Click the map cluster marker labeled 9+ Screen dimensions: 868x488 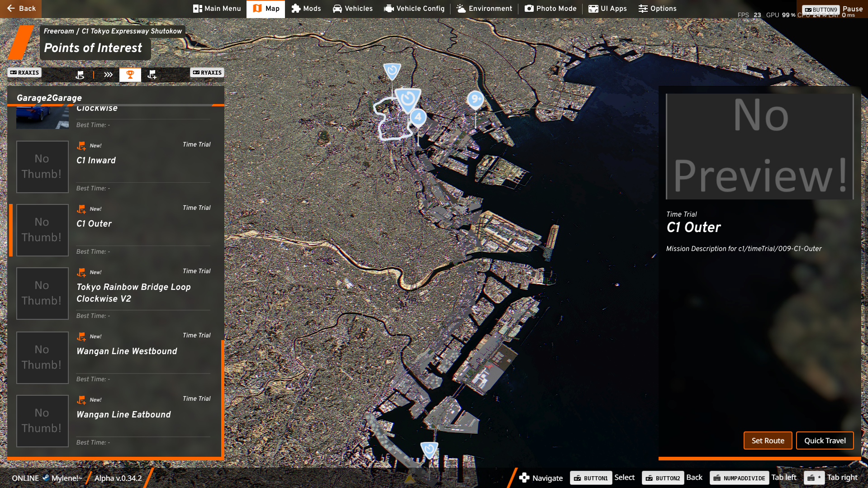[x=475, y=100]
